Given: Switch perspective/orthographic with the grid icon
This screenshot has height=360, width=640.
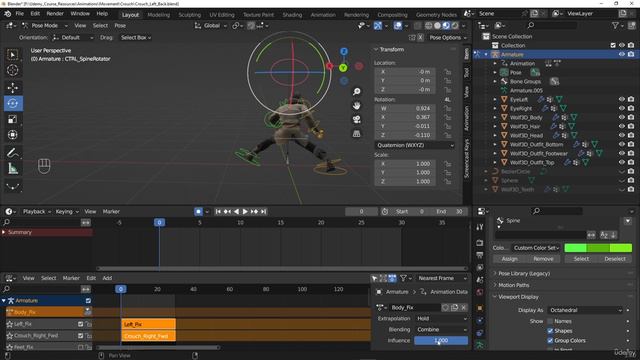Looking at the screenshot, I should (357, 133).
